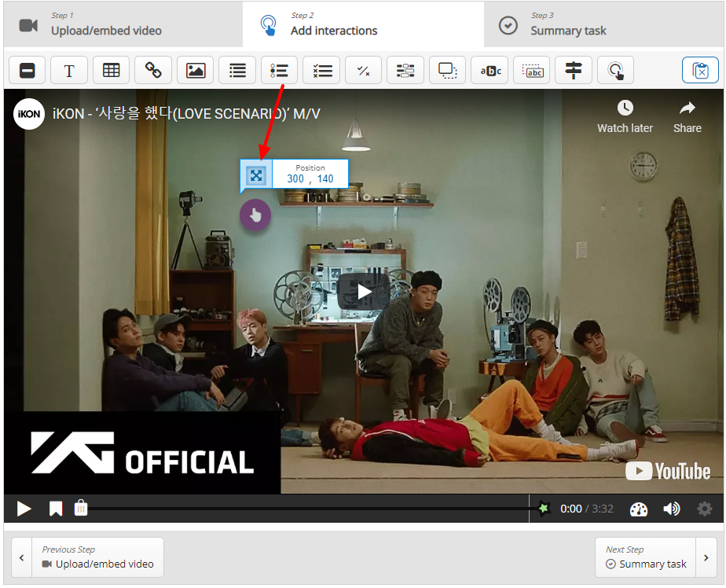Add a Drag and Drop interaction

pyautogui.click(x=448, y=71)
